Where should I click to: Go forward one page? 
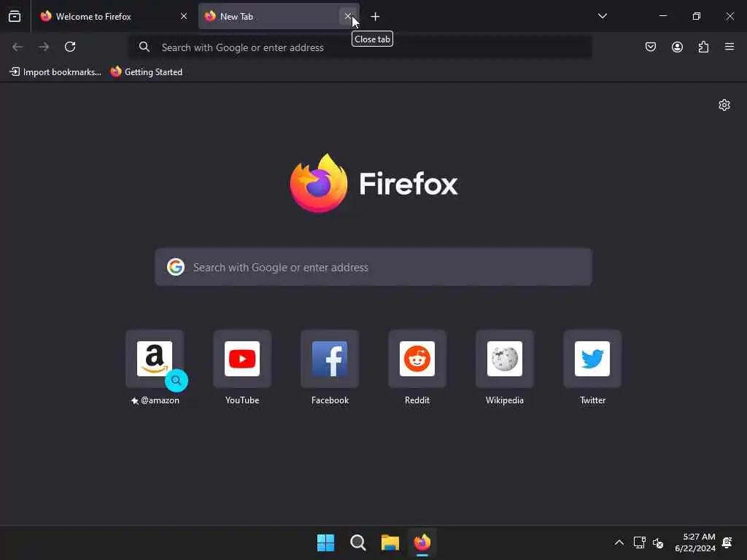click(x=44, y=47)
